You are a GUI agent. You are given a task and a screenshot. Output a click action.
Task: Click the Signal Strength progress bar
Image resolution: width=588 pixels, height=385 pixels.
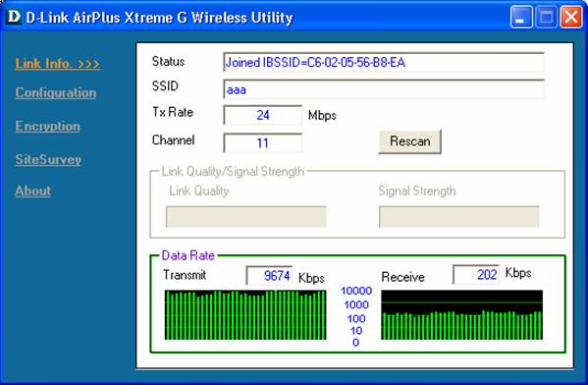coord(459,216)
